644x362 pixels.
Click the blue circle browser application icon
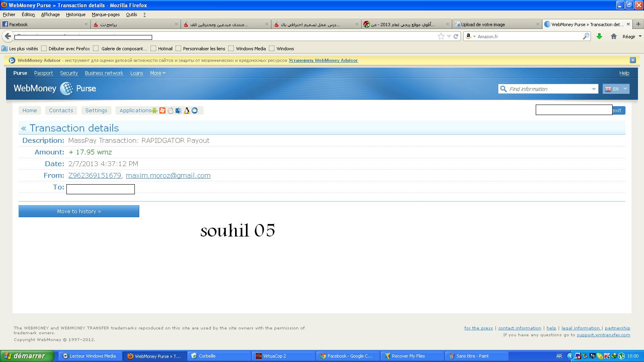click(x=194, y=110)
